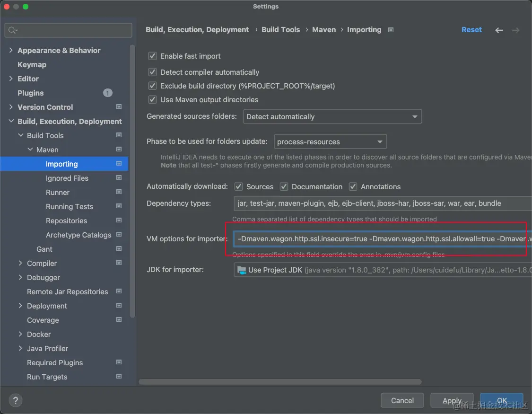The image size is (532, 414).
Task: Expand the Compiler node
Action: pyautogui.click(x=20, y=263)
